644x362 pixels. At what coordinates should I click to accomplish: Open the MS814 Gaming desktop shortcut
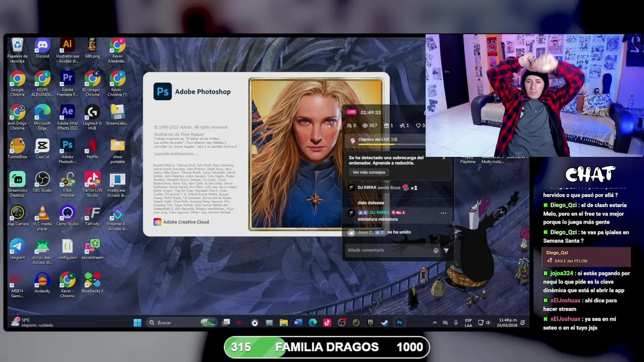pyautogui.click(x=17, y=285)
